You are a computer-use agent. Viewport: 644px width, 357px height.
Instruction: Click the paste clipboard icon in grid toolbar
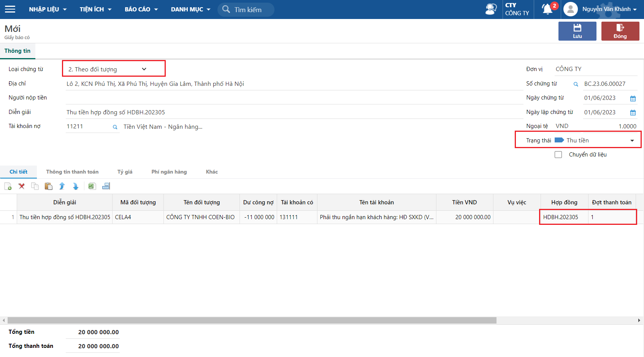pos(48,186)
